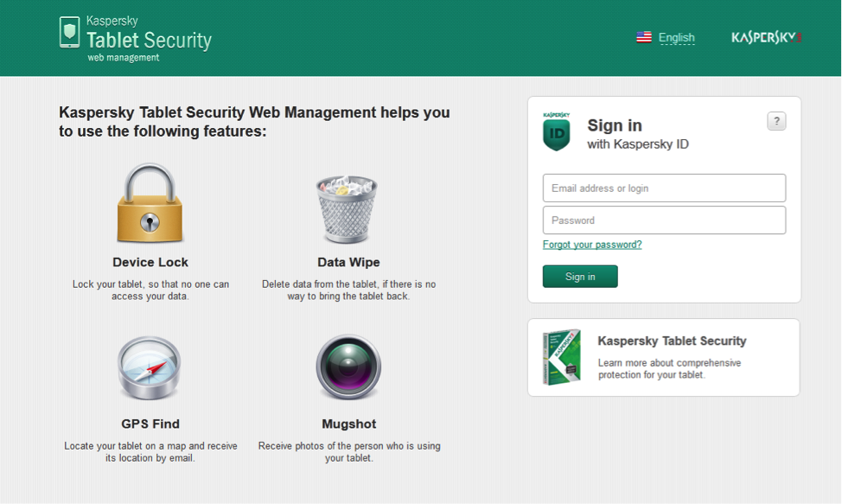Click 'Locate your tablet on a map' description

click(150, 452)
